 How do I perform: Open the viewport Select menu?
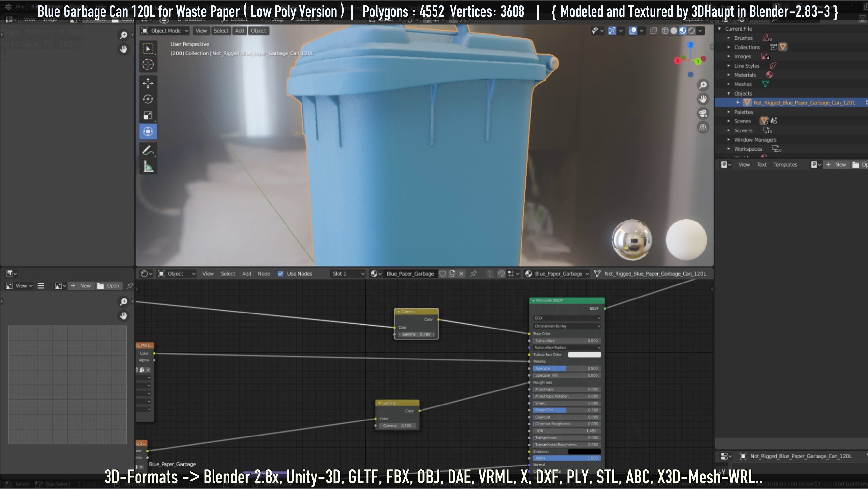point(221,31)
